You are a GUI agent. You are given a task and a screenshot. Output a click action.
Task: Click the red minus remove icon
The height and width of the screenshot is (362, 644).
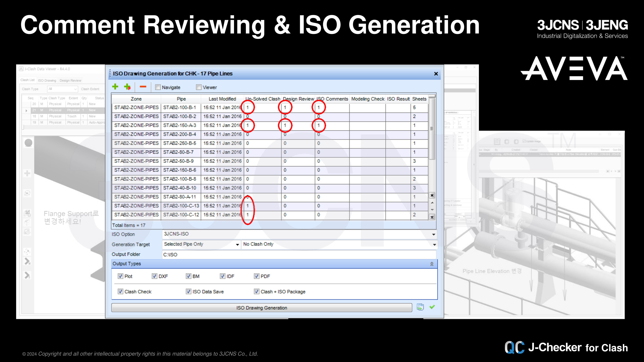[143, 87]
